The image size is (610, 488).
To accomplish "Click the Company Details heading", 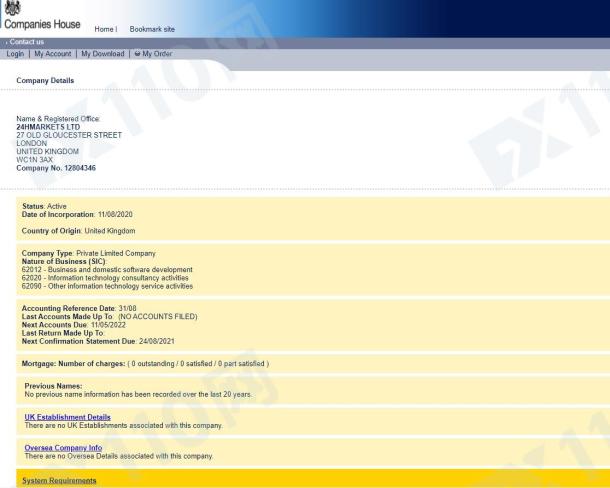I will (45, 81).
